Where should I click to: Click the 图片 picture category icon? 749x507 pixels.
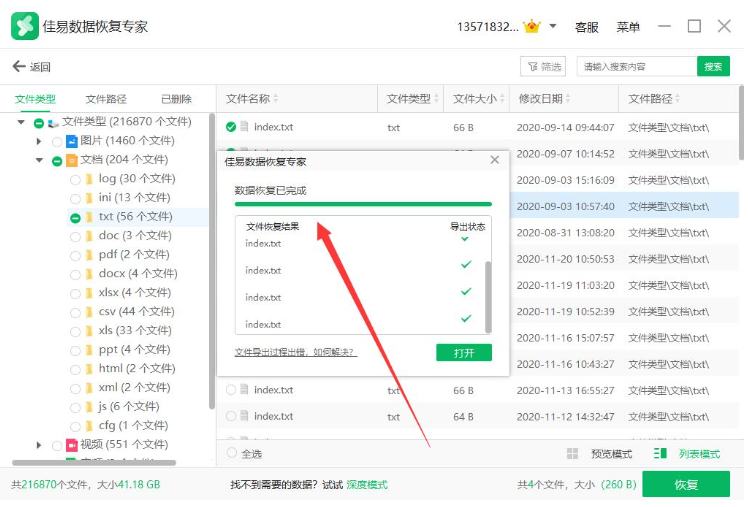(x=71, y=141)
